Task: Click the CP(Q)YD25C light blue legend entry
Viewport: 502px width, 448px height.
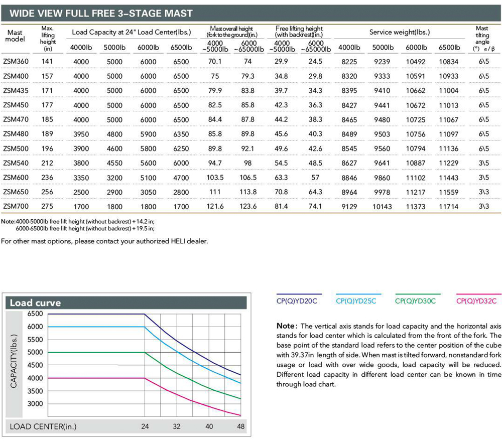Action: click(x=356, y=301)
